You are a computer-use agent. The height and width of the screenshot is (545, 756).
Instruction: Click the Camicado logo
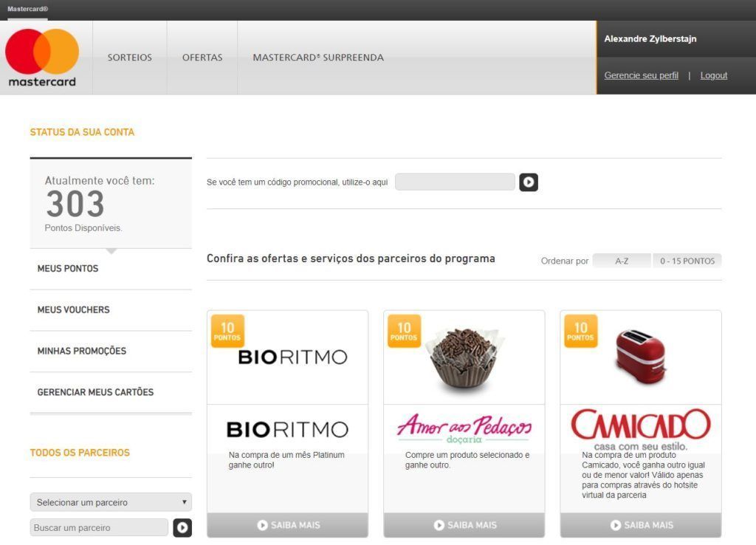tap(641, 429)
